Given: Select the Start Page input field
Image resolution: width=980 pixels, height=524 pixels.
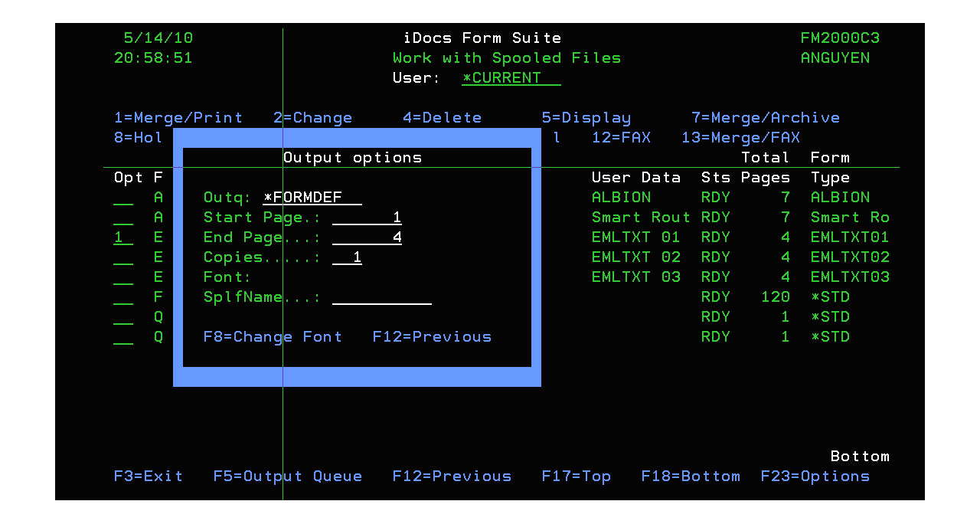Looking at the screenshot, I should (367, 218).
